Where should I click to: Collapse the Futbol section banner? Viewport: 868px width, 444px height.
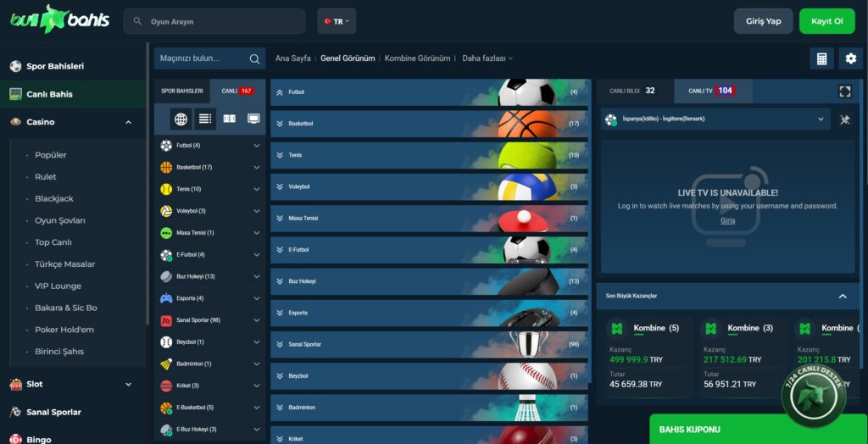429,92
